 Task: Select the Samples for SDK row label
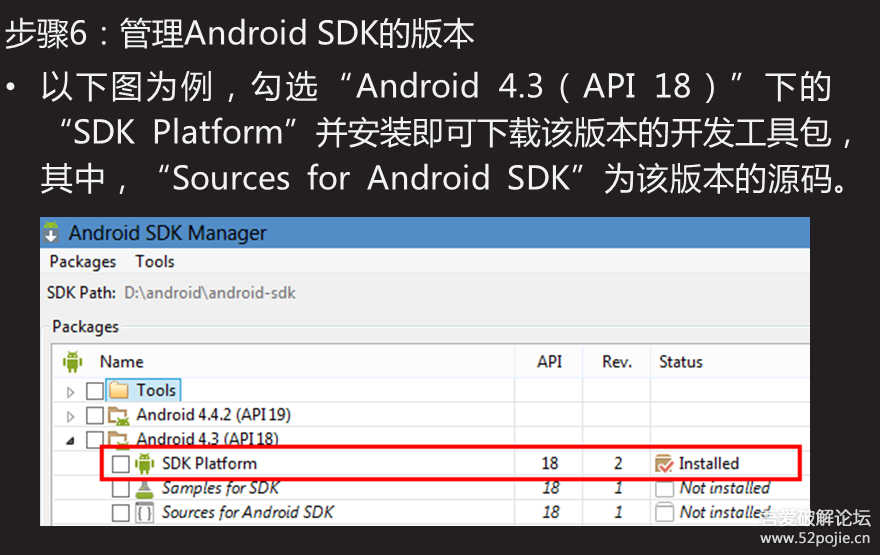coord(221,488)
